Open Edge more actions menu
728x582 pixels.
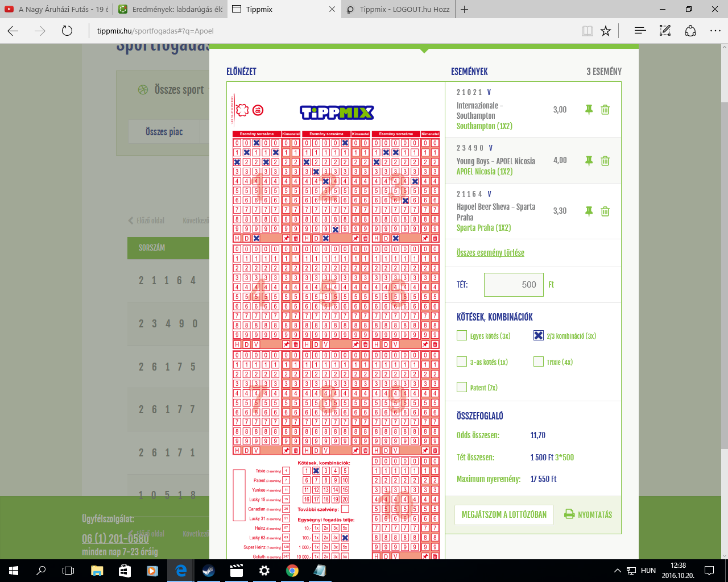point(715,31)
